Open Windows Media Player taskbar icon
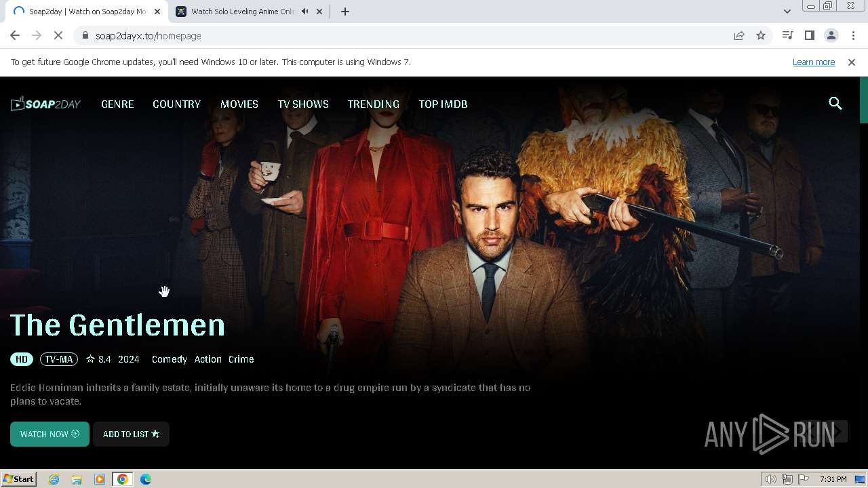Viewport: 868px width, 488px height. [x=100, y=479]
